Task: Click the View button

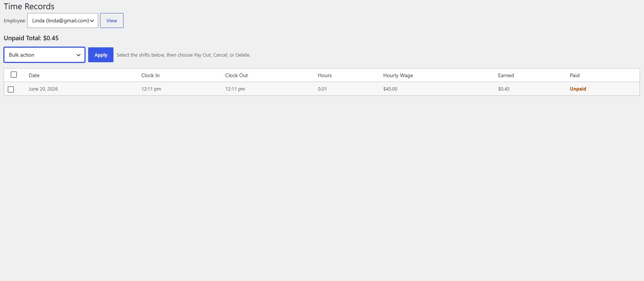Action: click(x=112, y=20)
